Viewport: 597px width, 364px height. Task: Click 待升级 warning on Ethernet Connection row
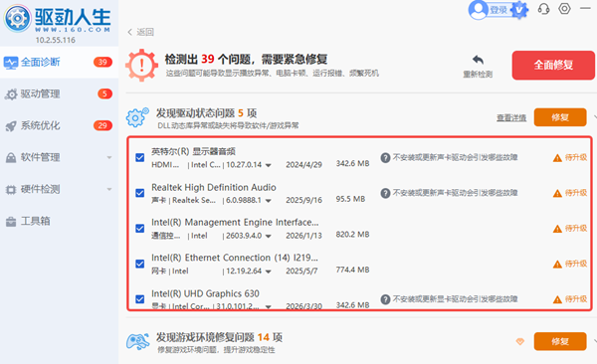click(569, 264)
